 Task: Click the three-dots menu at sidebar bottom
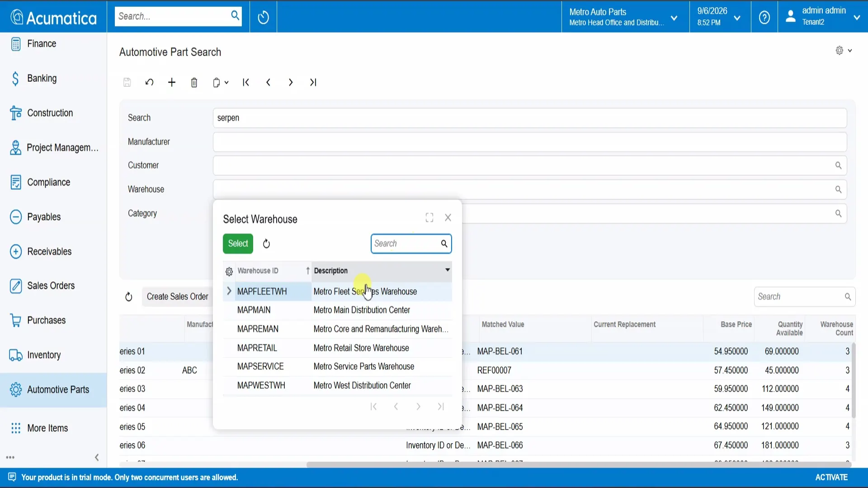click(x=10, y=457)
